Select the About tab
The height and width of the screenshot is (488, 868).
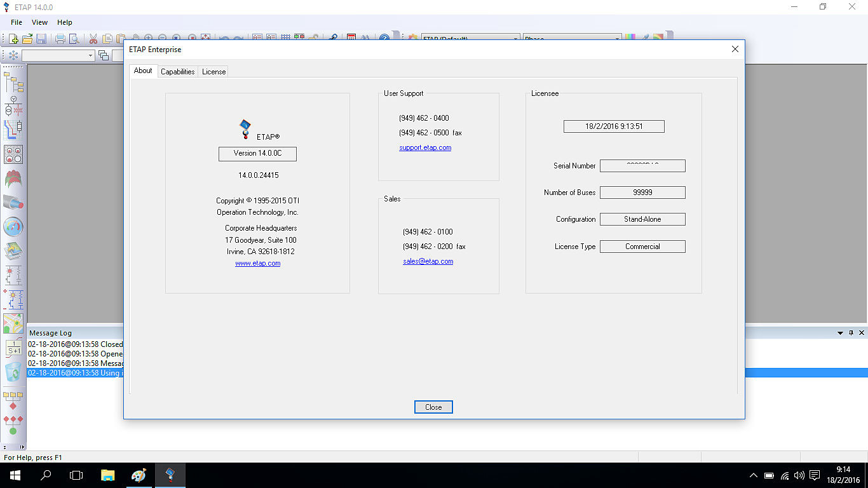tap(143, 71)
